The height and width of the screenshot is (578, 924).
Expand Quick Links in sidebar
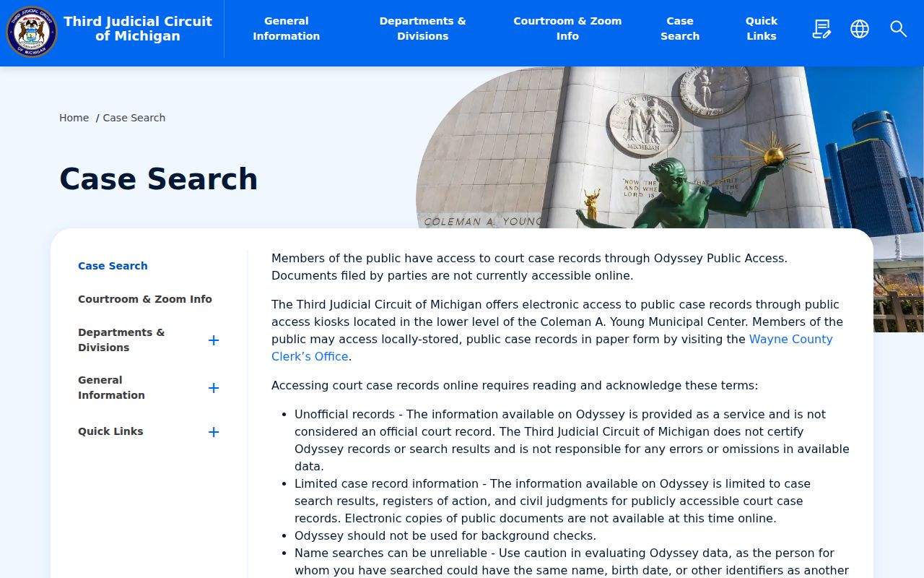click(214, 432)
